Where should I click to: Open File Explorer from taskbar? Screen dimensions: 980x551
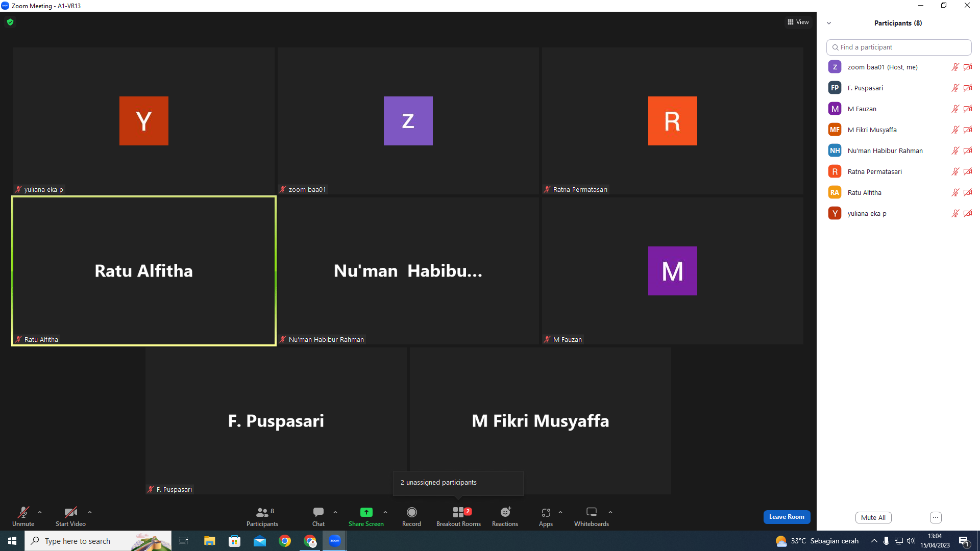(x=209, y=541)
